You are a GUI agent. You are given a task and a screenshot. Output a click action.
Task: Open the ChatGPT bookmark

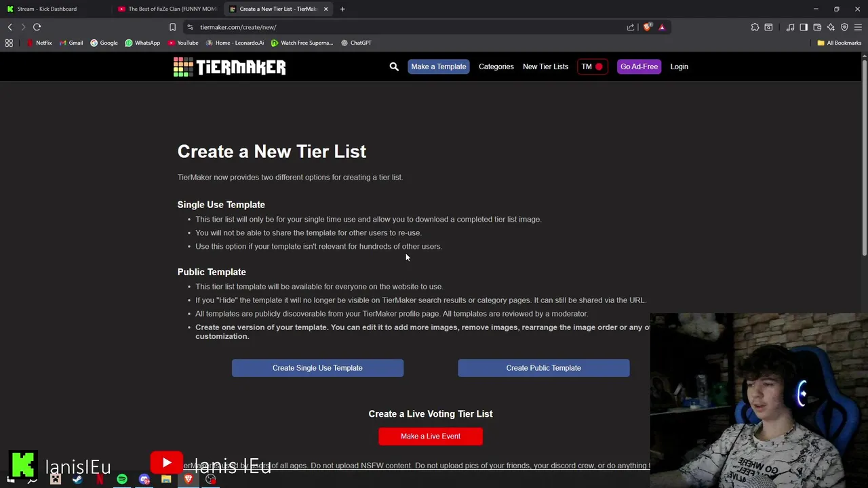pos(356,43)
